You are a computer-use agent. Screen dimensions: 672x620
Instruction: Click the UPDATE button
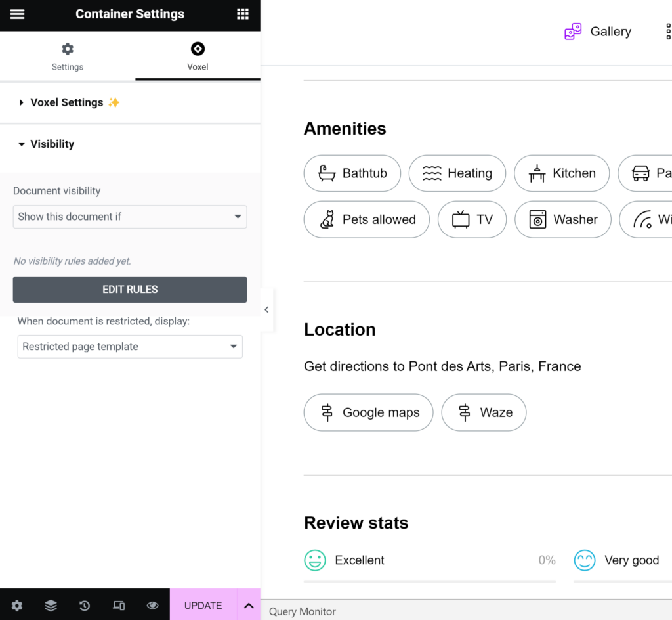point(203,606)
